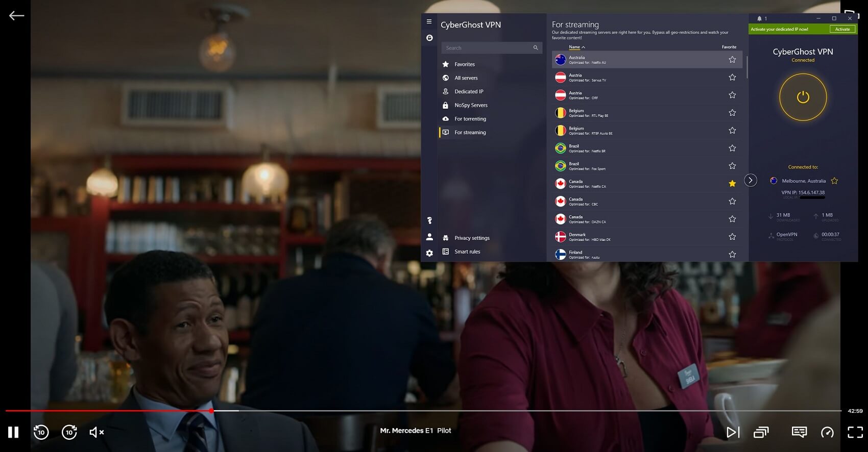Select Austria Servus TV server row
The height and width of the screenshot is (452, 868).
tap(647, 78)
